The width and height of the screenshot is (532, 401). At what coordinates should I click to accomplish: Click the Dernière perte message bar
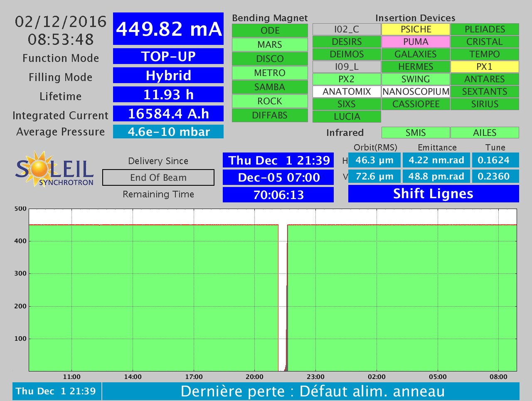tap(311, 391)
